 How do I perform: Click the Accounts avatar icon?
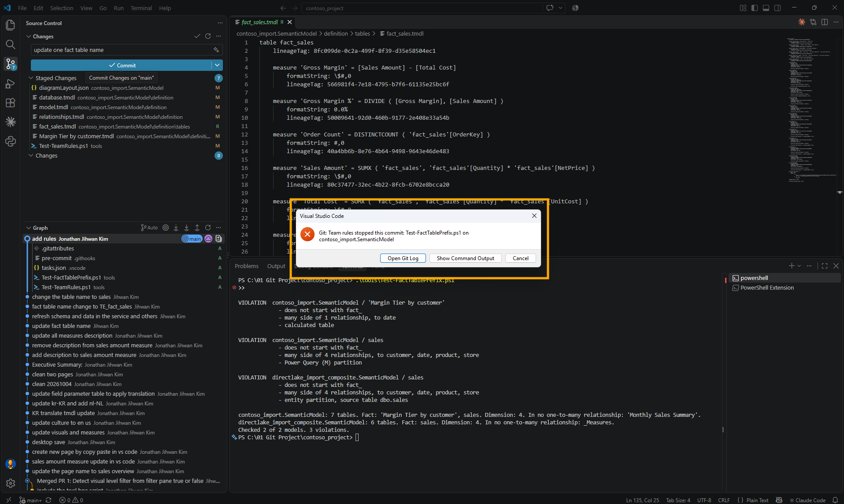[11, 464]
